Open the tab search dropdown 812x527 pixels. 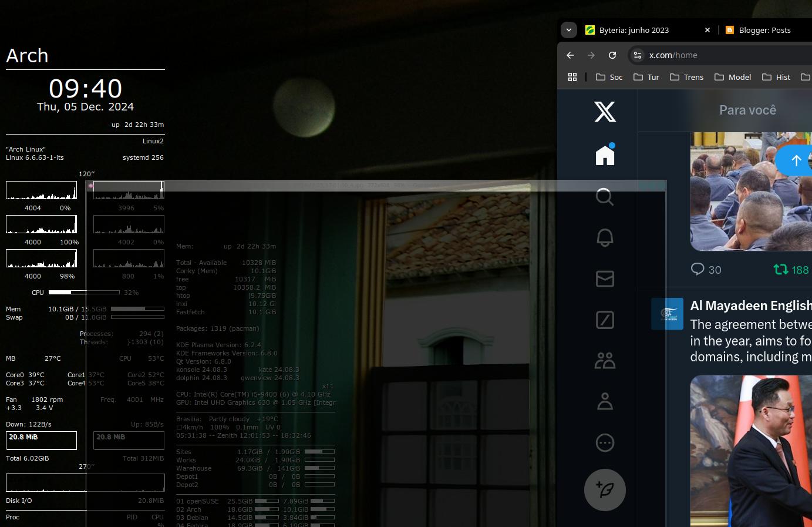(x=569, y=30)
